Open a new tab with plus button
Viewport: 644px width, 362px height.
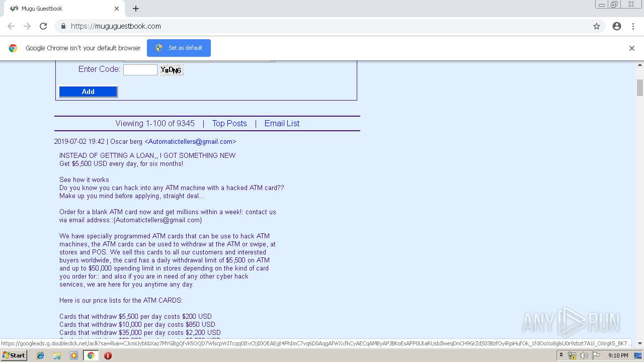tap(136, 9)
